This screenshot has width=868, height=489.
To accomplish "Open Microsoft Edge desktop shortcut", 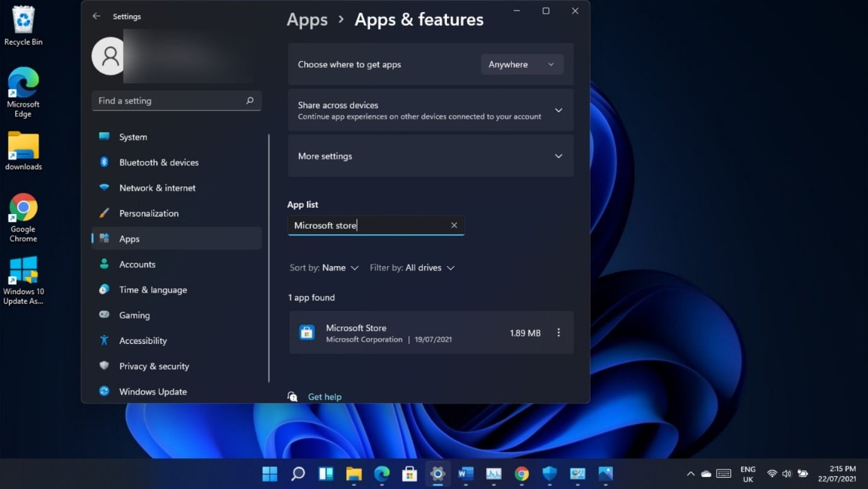I will point(23,92).
